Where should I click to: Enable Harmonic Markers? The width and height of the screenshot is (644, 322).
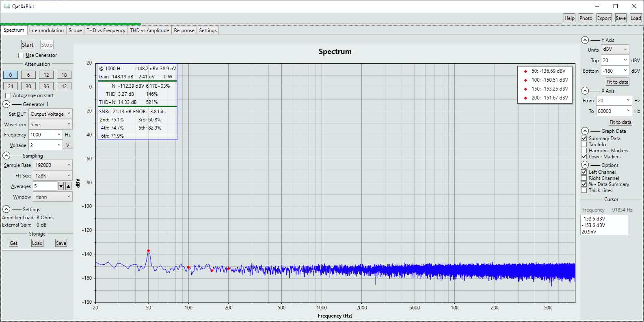pos(584,151)
